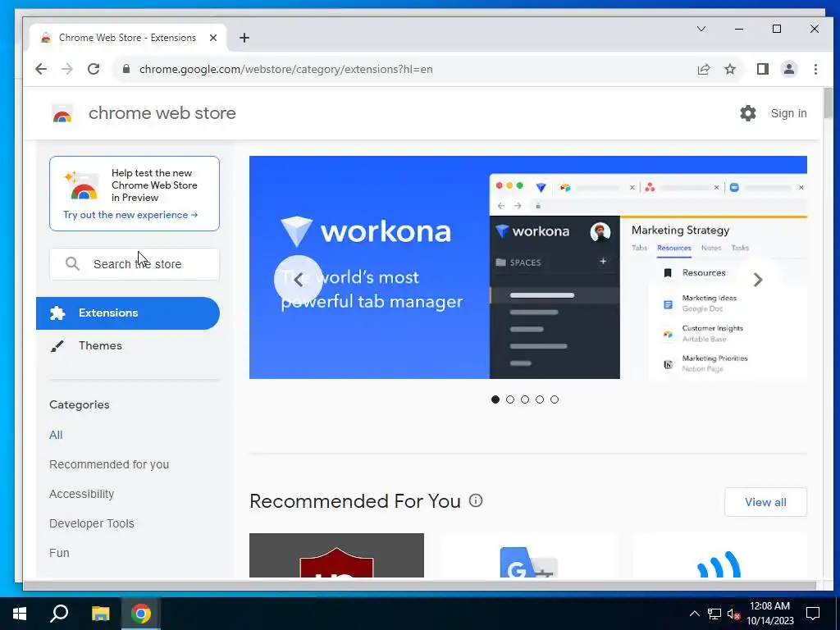Click the search magnifier icon in store search

tap(72, 263)
